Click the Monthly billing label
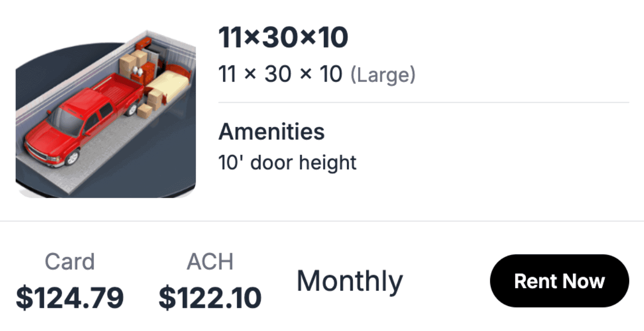 click(349, 281)
